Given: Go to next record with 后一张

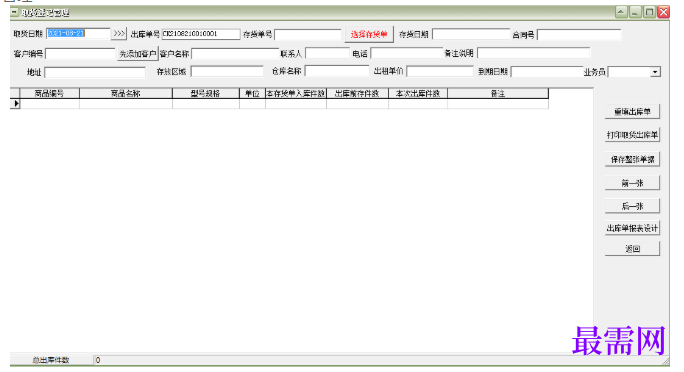Looking at the screenshot, I should 632,206.
